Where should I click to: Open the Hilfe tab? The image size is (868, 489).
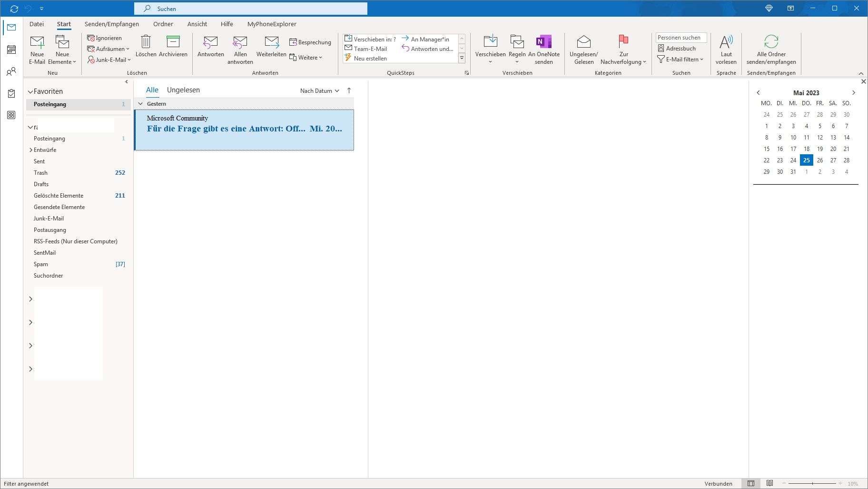click(227, 24)
